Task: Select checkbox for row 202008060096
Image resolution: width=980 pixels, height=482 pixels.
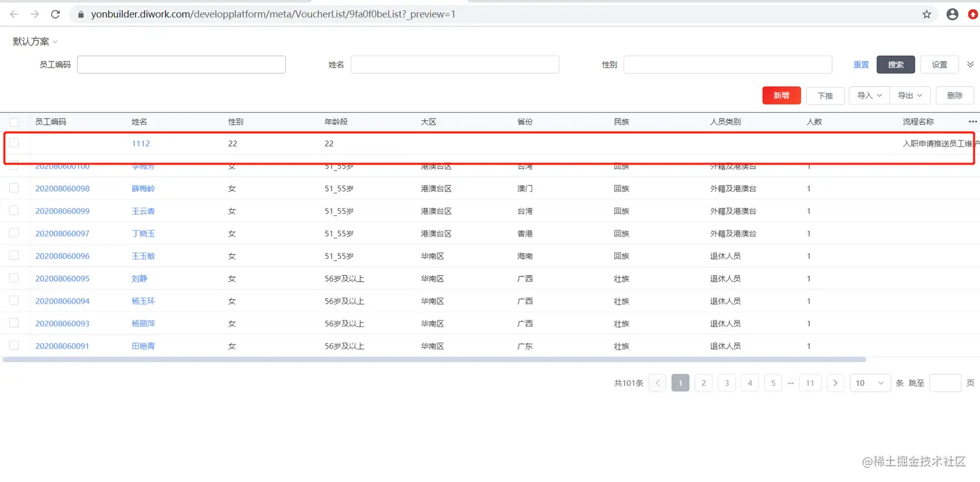Action: [14, 256]
